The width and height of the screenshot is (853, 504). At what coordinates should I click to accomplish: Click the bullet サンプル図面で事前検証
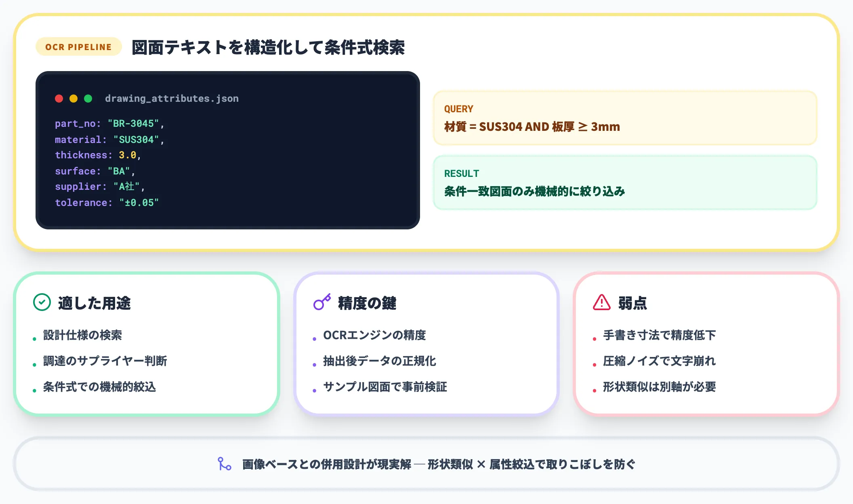[385, 387]
